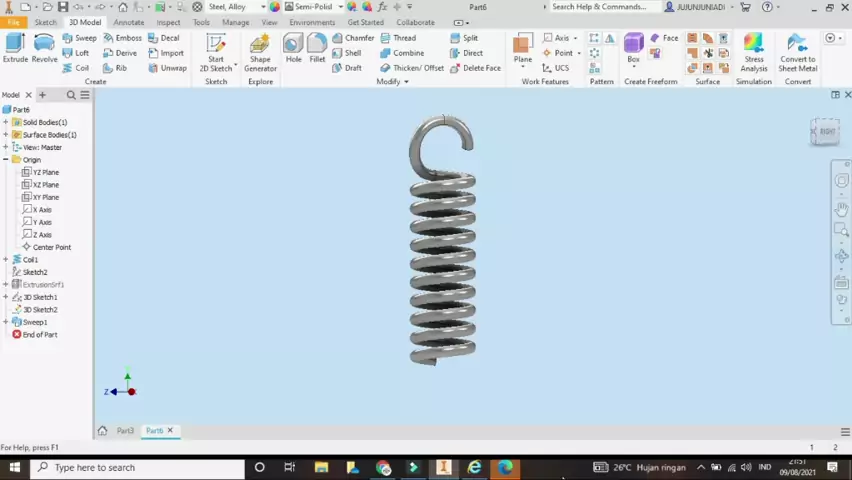Open the Inspect ribbon tab

click(168, 22)
